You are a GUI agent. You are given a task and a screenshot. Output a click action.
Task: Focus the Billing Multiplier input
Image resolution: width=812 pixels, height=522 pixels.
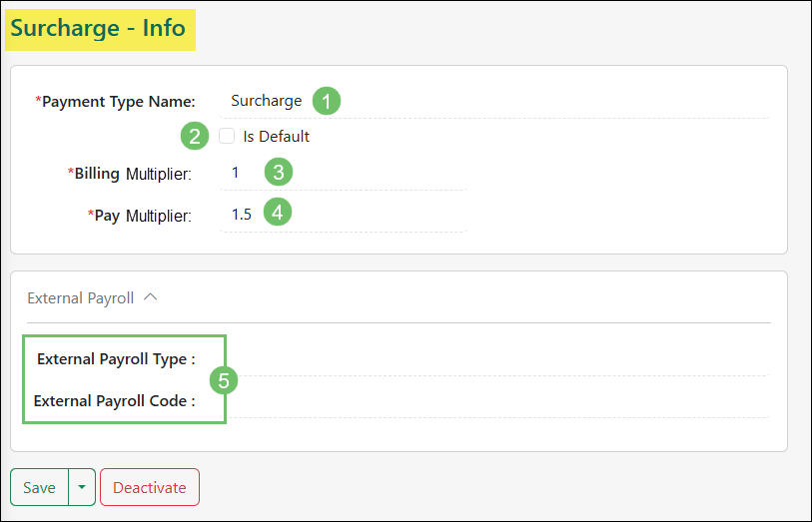[x=344, y=173]
